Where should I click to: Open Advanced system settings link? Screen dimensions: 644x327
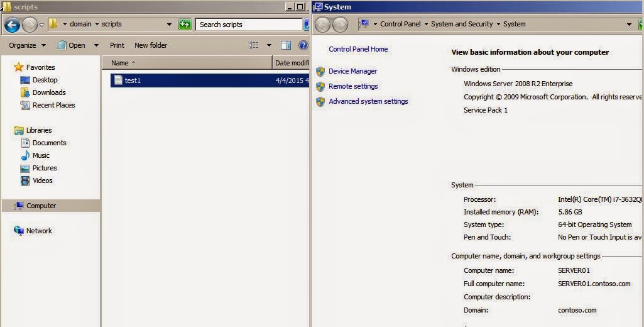pos(368,101)
